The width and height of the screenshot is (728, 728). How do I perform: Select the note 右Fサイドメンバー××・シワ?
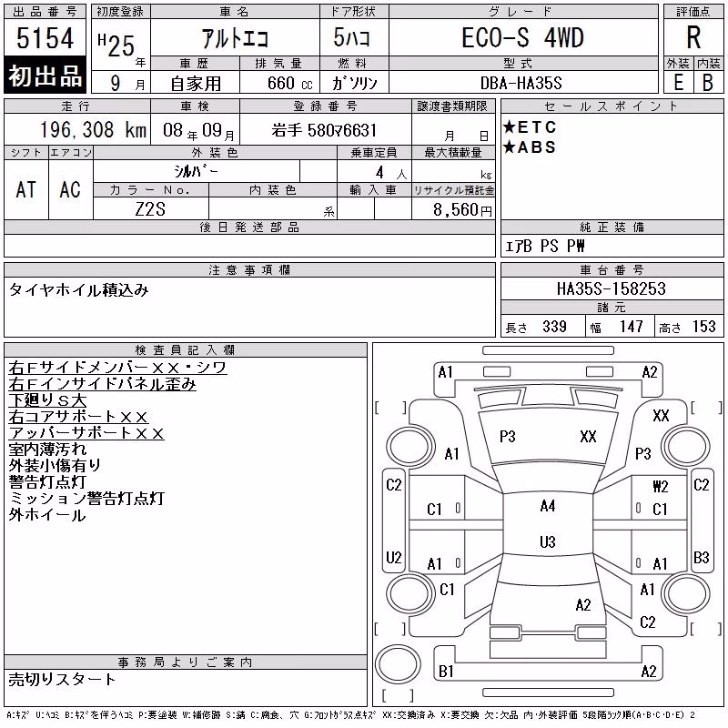[118, 368]
